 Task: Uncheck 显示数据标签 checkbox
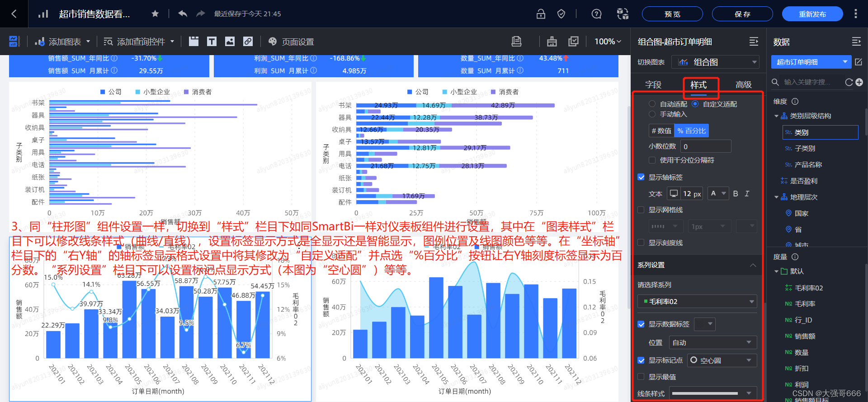click(x=641, y=324)
